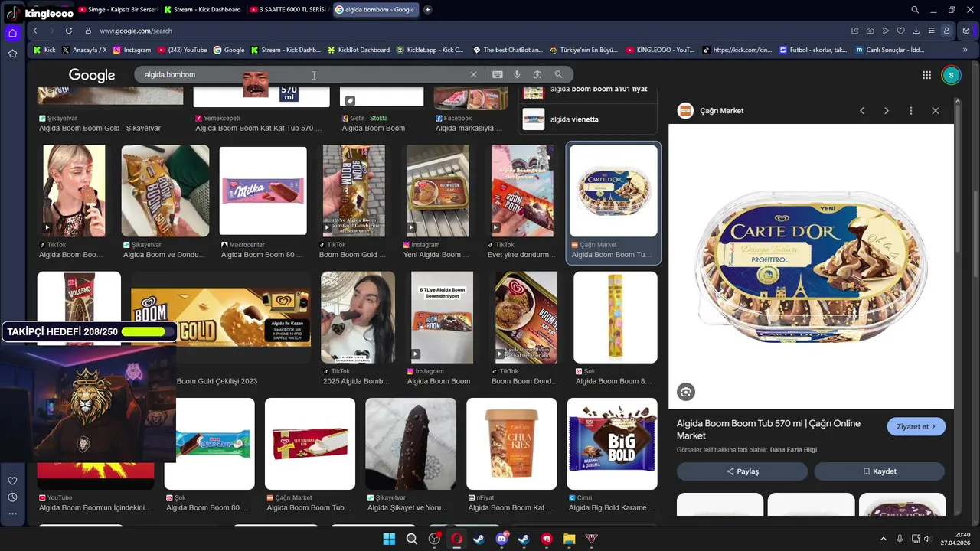Clear the Google search box with the X

coord(473,74)
